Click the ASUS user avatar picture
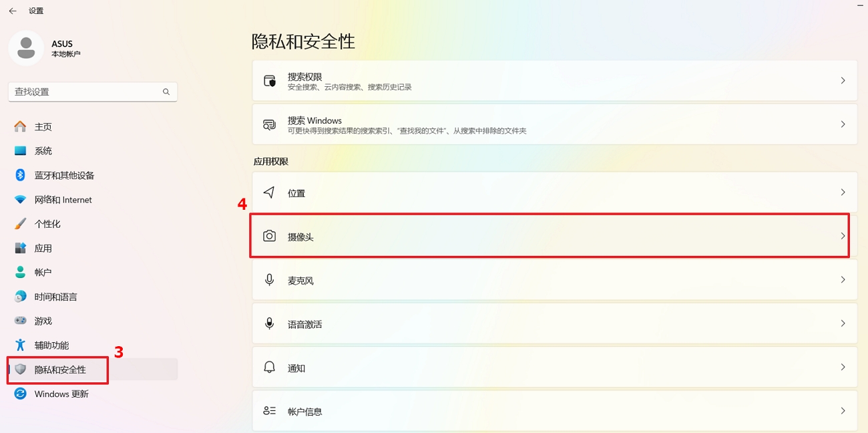The width and height of the screenshot is (868, 433). pyautogui.click(x=26, y=48)
